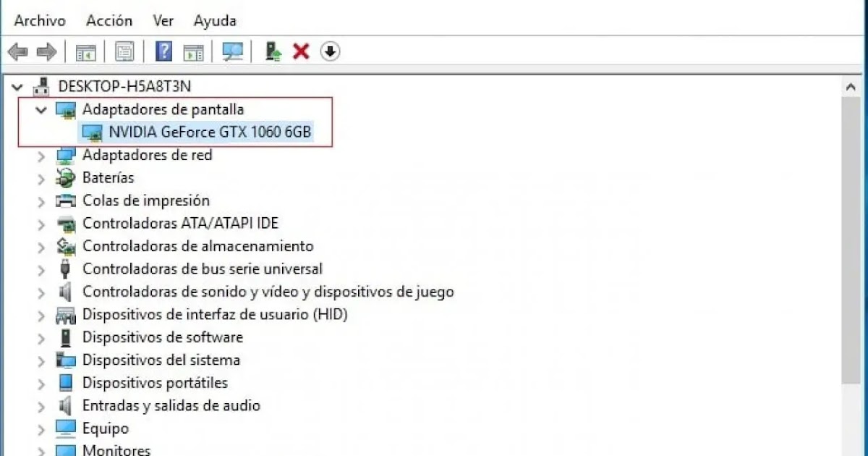868x456 pixels.
Task: Click the Back arrow toolbar button
Action: (18, 51)
